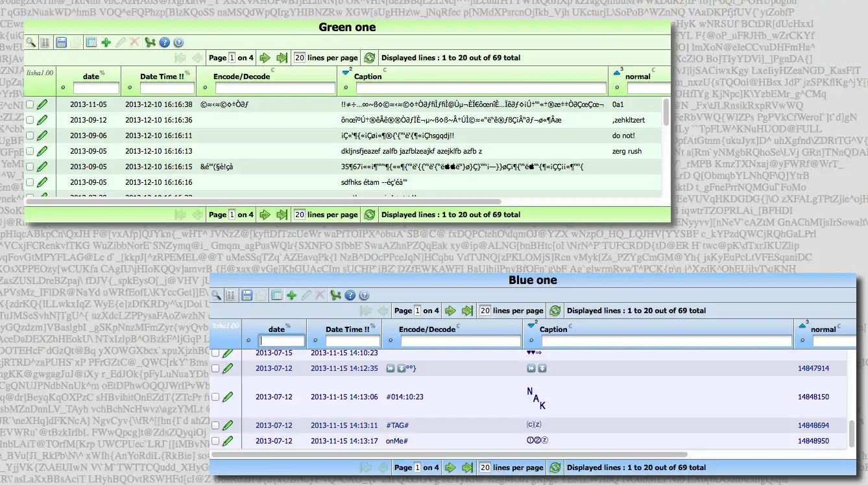Edit the #TAG# row with its pencil
Viewport: 868px width, 485px height.
(228, 425)
